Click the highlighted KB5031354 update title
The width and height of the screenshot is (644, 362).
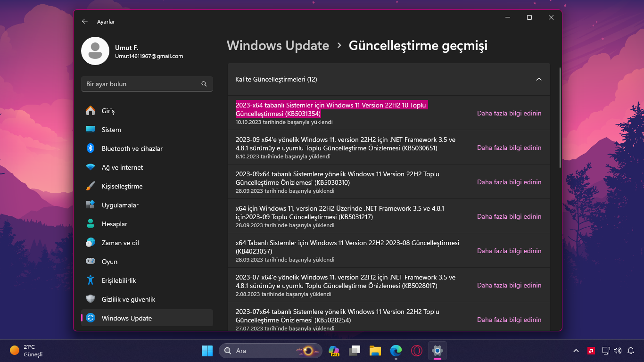331,109
